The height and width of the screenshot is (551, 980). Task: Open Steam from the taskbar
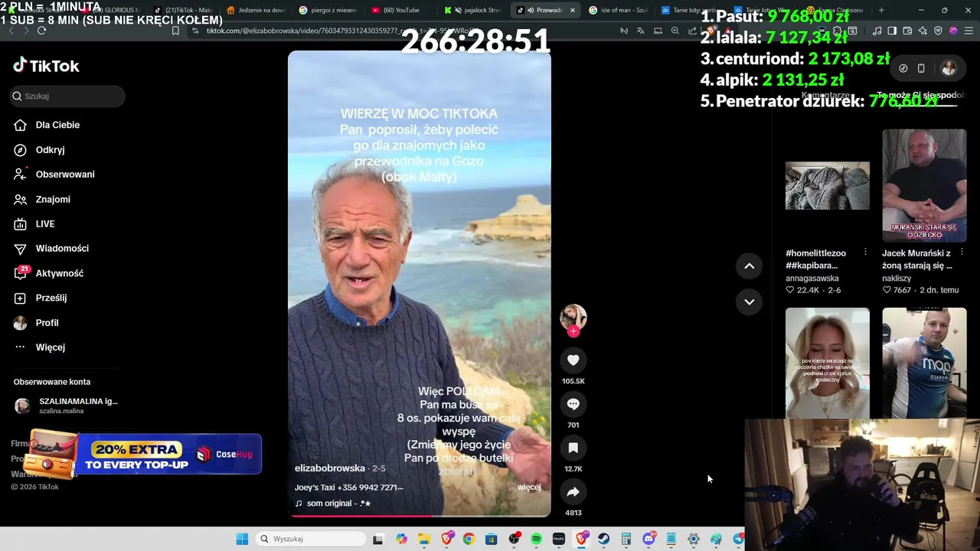click(604, 539)
